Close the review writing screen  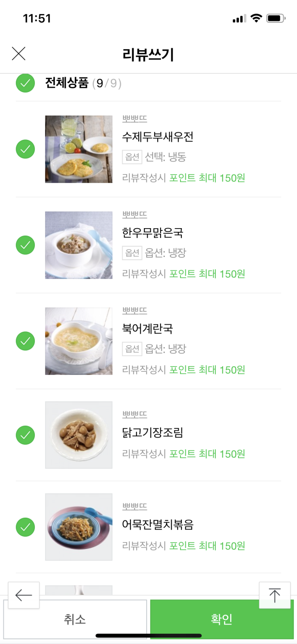pos(19,54)
